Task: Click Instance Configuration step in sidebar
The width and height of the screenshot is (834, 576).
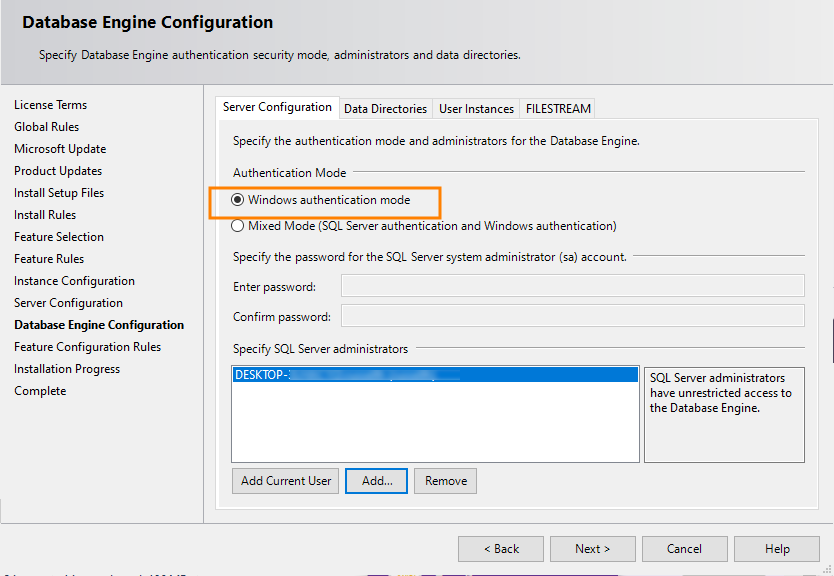Action: (74, 281)
